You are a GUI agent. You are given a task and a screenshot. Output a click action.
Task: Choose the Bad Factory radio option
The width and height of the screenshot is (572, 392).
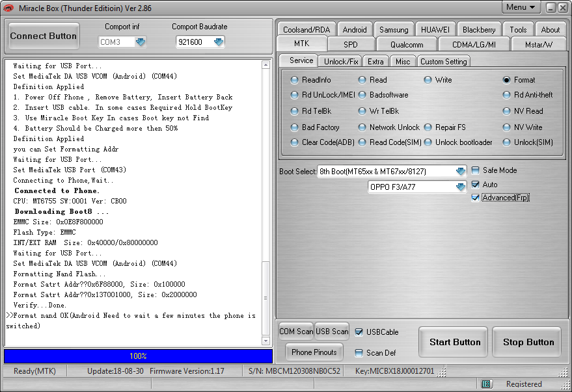294,127
